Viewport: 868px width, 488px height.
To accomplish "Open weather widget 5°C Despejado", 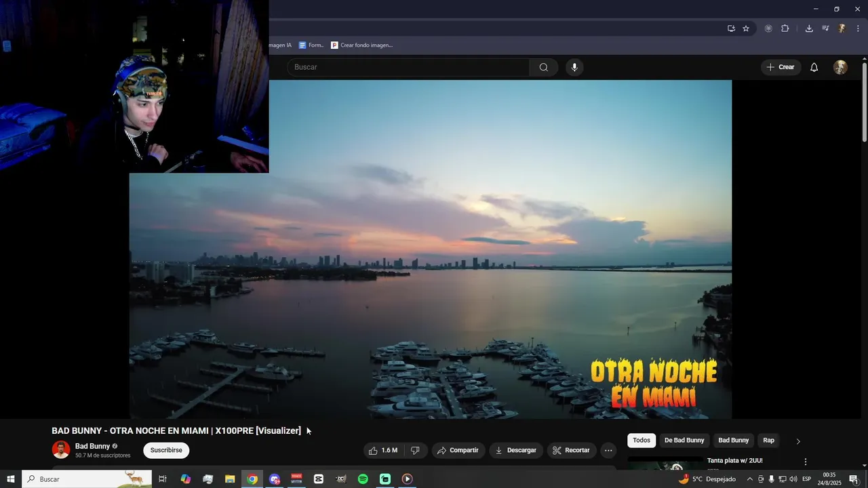I will point(707,479).
